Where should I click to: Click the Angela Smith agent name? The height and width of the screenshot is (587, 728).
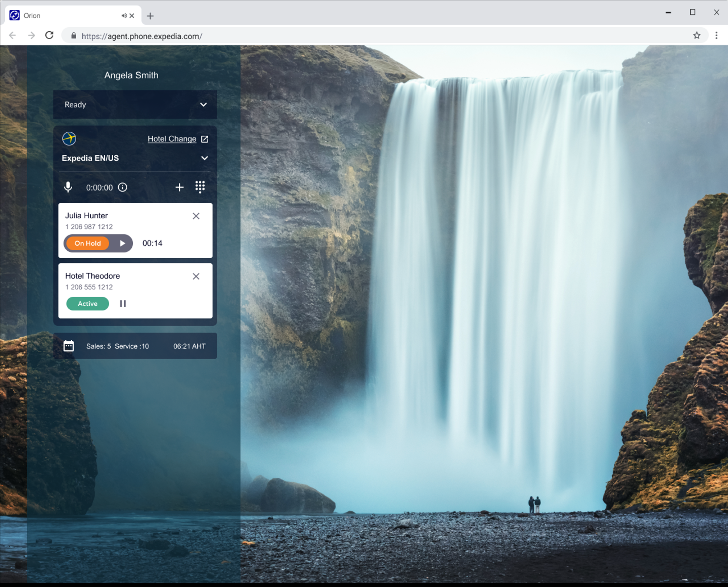click(x=131, y=75)
